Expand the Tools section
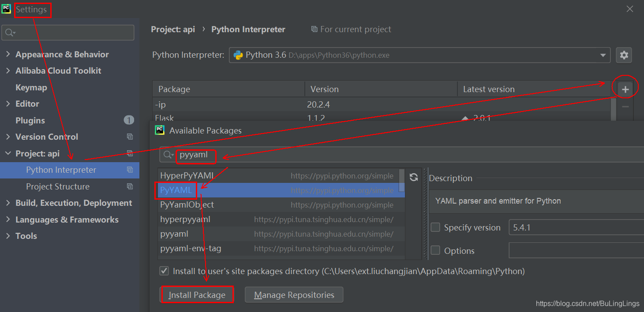The width and height of the screenshot is (644, 312). pyautogui.click(x=8, y=236)
